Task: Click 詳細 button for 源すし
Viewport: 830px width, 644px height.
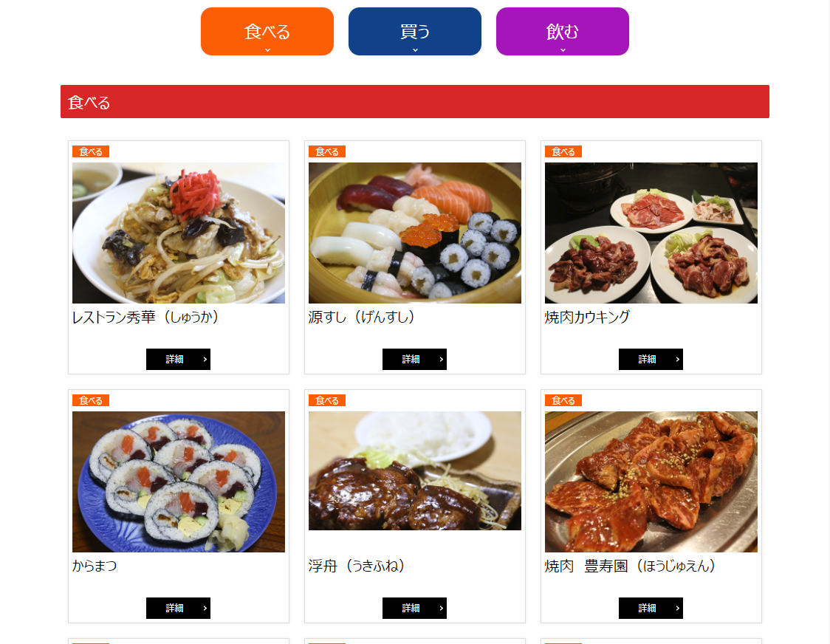Action: [414, 359]
